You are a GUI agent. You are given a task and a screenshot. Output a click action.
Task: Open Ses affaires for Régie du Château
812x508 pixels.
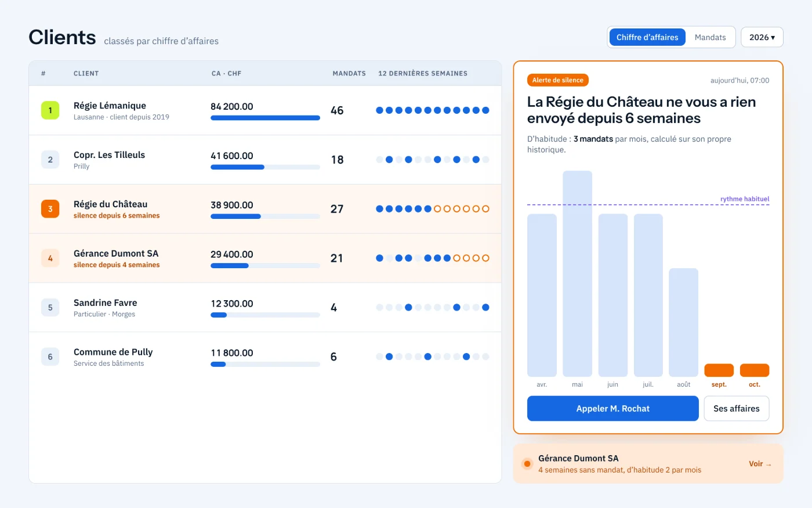736,409
